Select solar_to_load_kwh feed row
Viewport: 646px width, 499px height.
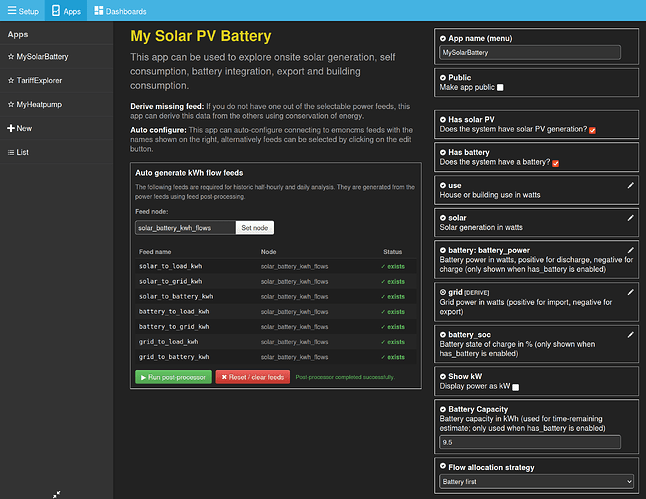pos(276,266)
